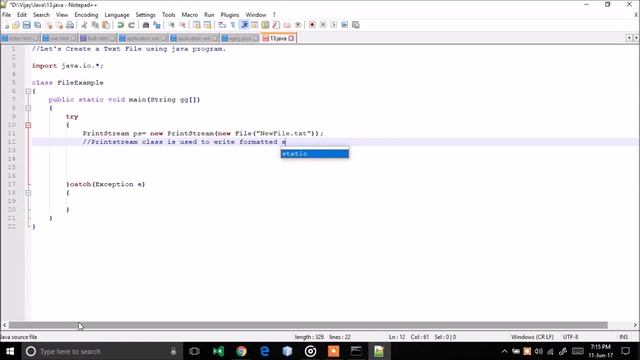This screenshot has width=640, height=360.
Task: Open the Plugins menu
Action: coord(230,15)
